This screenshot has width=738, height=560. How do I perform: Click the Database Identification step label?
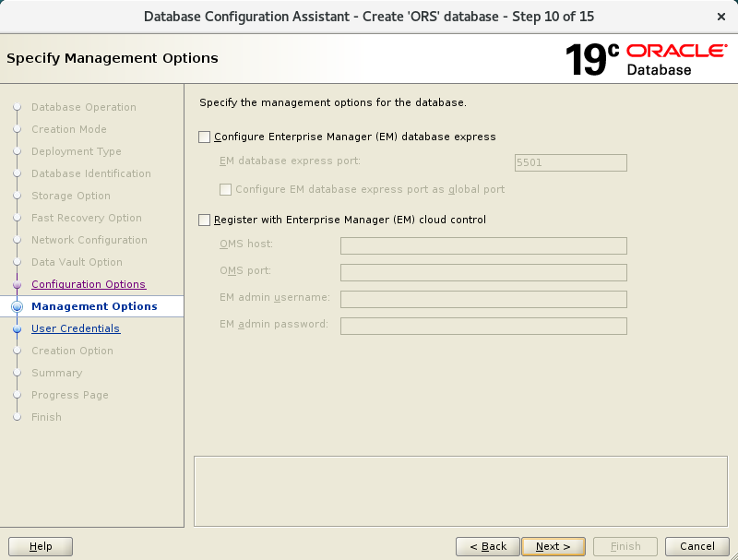[91, 173]
